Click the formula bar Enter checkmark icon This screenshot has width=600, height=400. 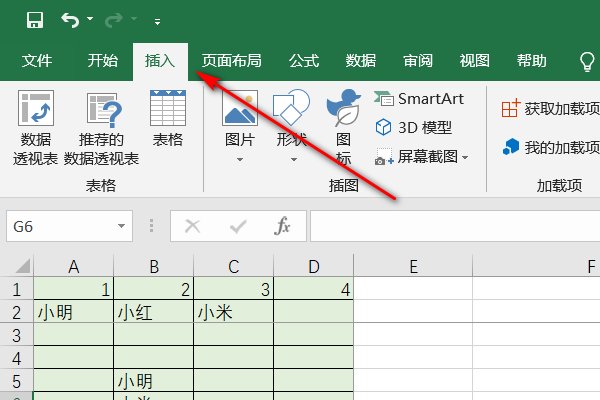coord(238,226)
